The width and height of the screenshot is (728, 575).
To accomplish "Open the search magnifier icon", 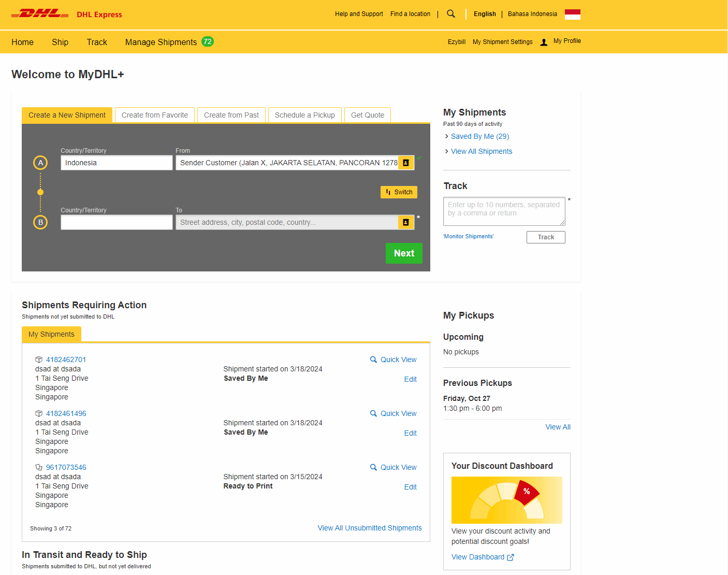I will point(451,14).
